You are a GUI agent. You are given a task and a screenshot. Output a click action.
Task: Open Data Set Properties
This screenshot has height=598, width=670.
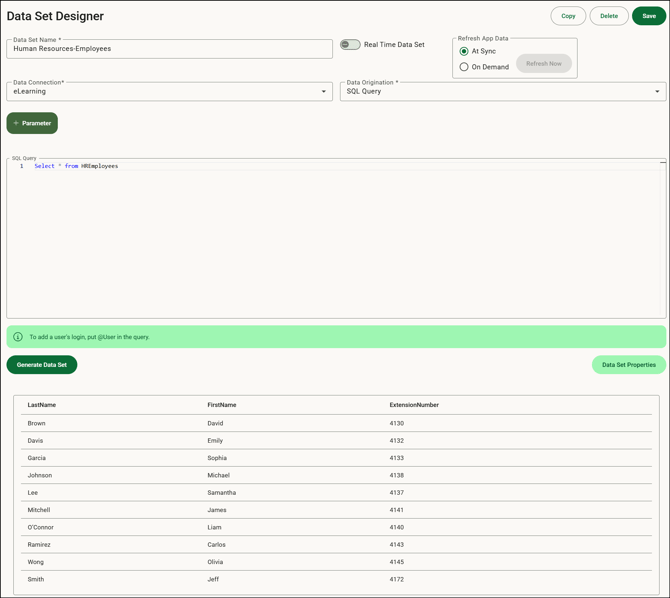[628, 365]
